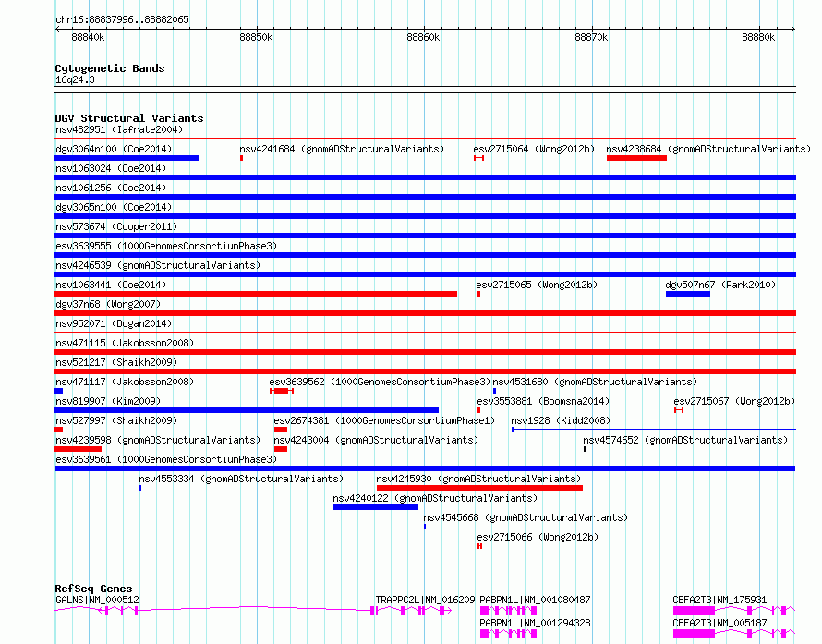
Task: Click the nsv482951 (Iafrate2004) variant label
Action: click(x=119, y=129)
